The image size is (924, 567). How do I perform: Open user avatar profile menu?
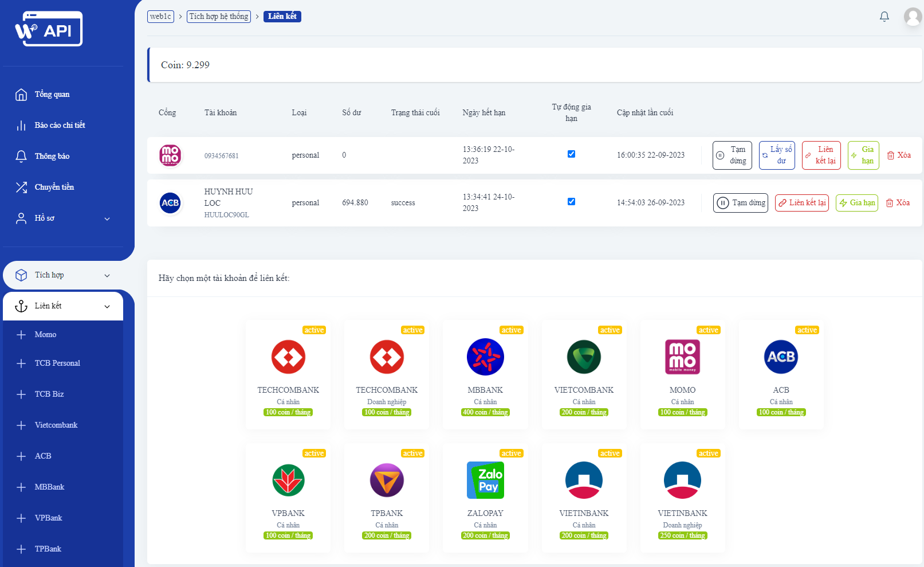(913, 17)
